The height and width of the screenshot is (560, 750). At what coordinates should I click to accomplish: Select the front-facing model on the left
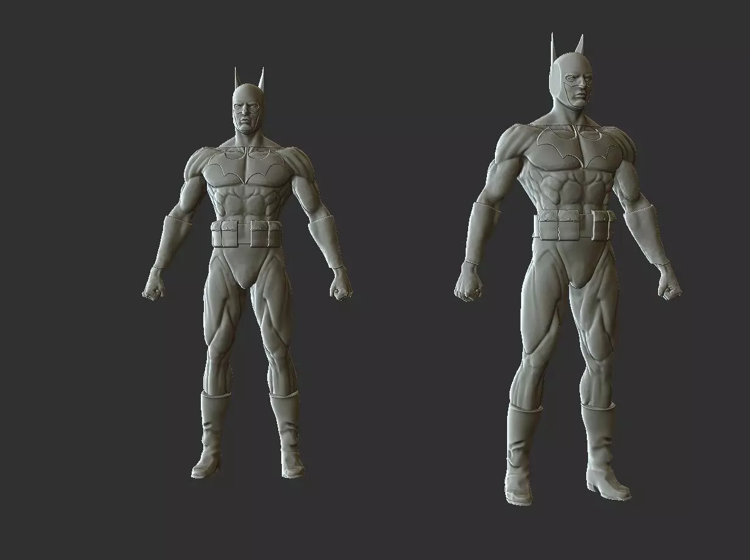click(248, 273)
